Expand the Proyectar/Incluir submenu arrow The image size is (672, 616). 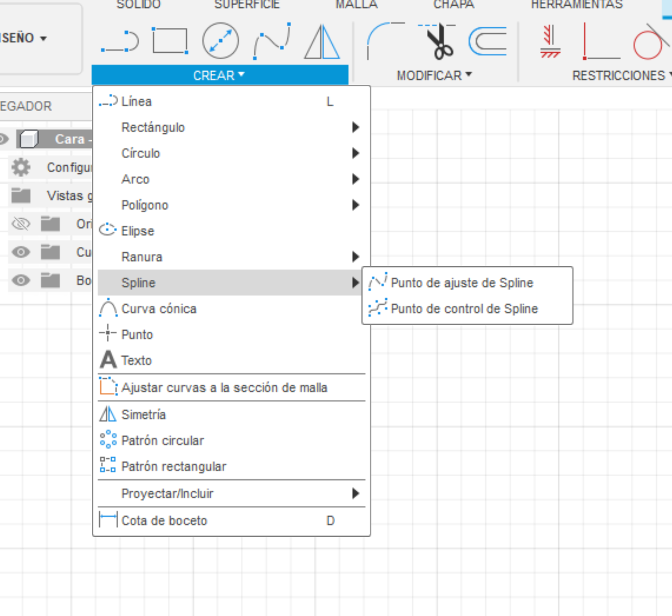point(355,493)
